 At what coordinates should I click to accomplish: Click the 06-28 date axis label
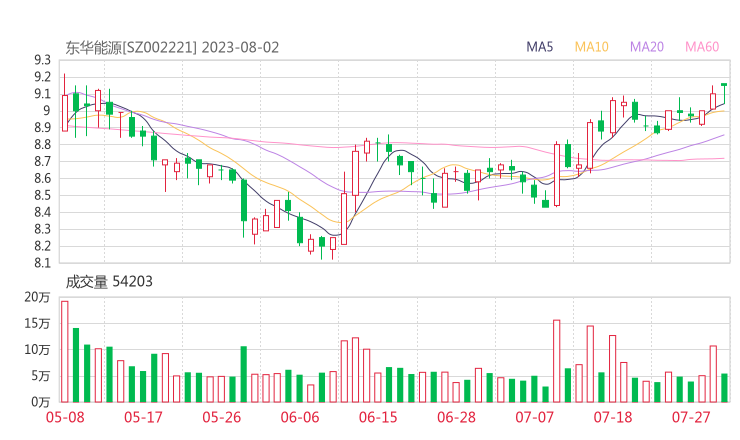click(x=456, y=417)
